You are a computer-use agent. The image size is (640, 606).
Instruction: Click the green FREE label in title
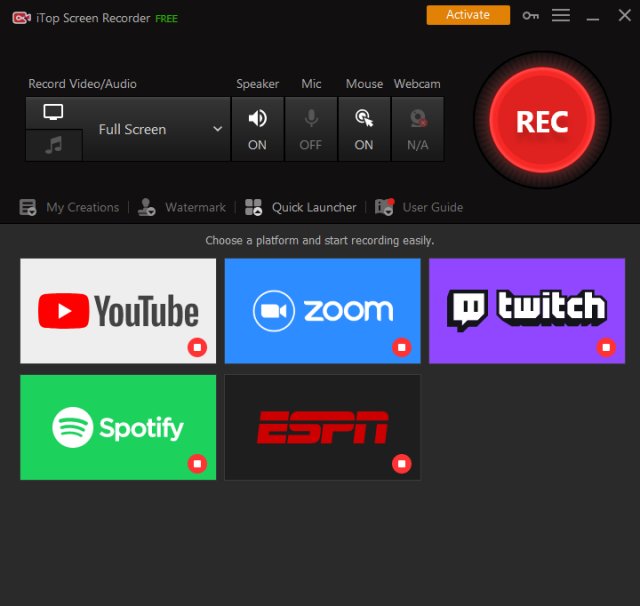coord(167,19)
